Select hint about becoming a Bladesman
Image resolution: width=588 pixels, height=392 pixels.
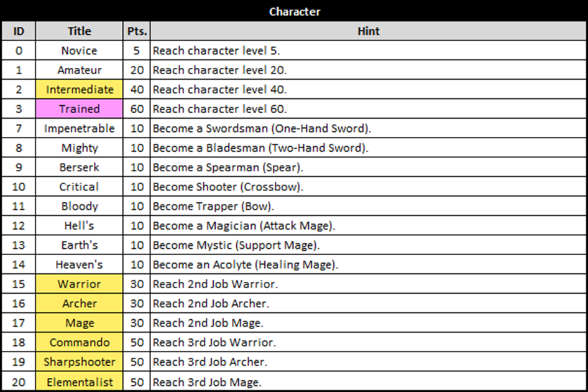[x=260, y=148]
